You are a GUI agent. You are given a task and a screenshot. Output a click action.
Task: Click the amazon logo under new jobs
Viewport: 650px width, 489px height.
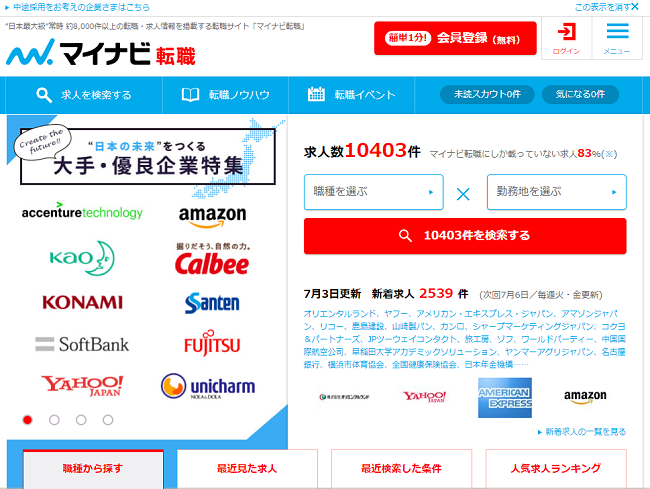[x=585, y=397]
